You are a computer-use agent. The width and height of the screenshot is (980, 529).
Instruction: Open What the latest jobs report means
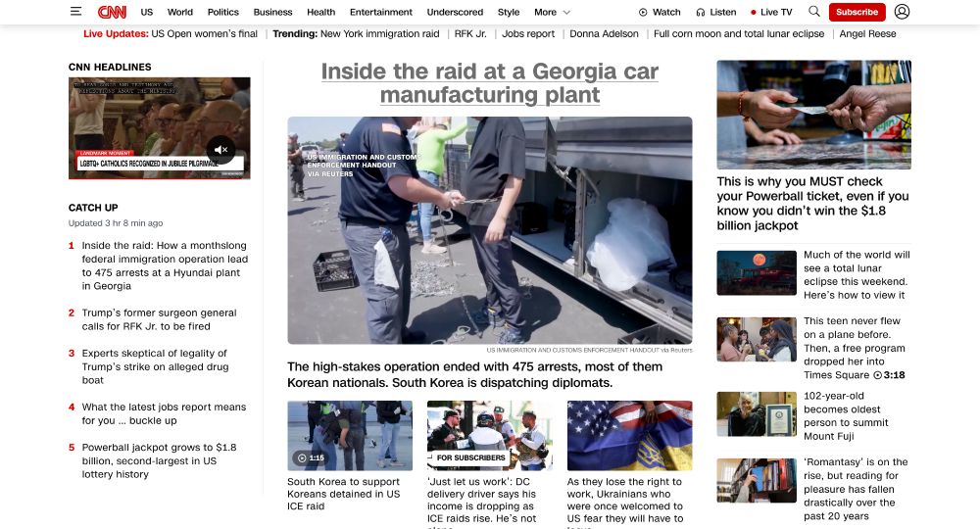click(164, 413)
